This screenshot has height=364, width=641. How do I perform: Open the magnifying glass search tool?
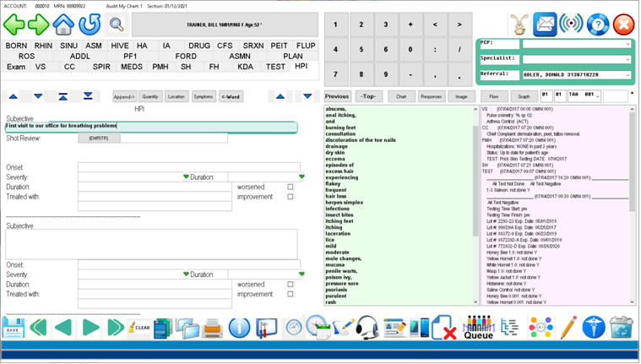click(x=117, y=24)
